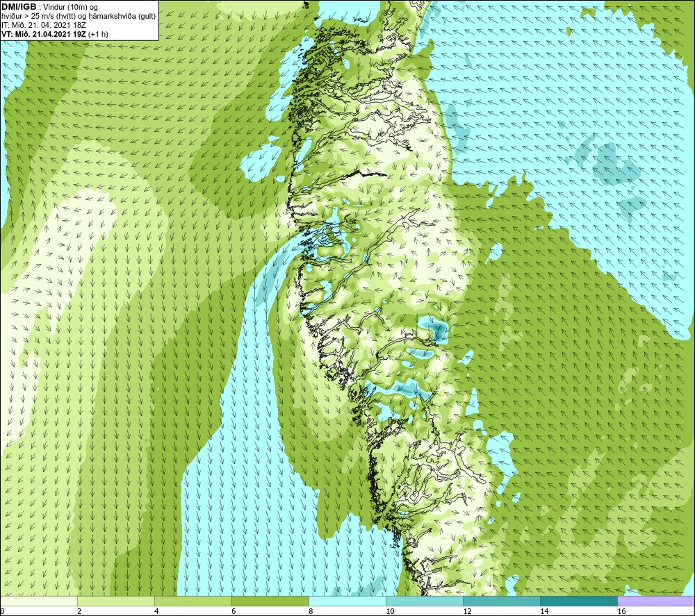Click the 10–12 m/s teal legend swatch
695x616 pixels.
coord(425,601)
